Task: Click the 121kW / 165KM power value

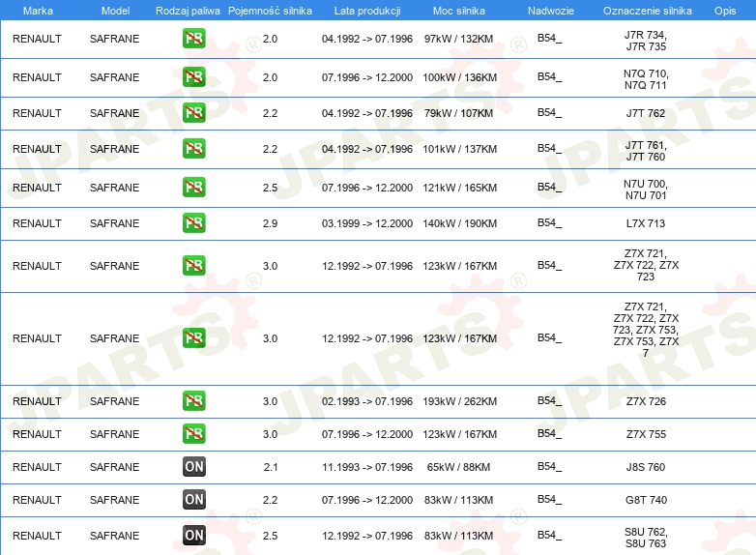Action: coord(459,188)
